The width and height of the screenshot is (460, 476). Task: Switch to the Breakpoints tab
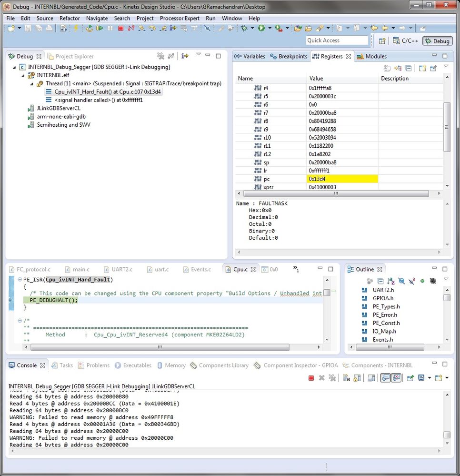[x=289, y=57]
